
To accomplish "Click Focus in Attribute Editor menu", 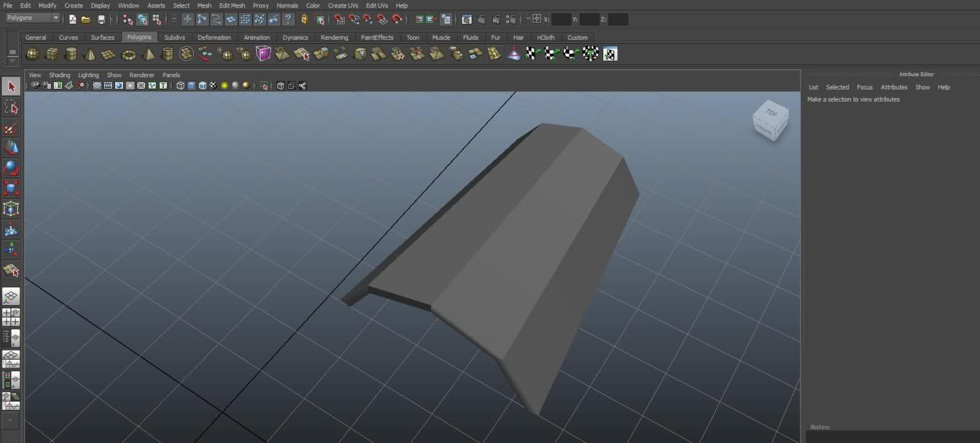I will pos(864,88).
